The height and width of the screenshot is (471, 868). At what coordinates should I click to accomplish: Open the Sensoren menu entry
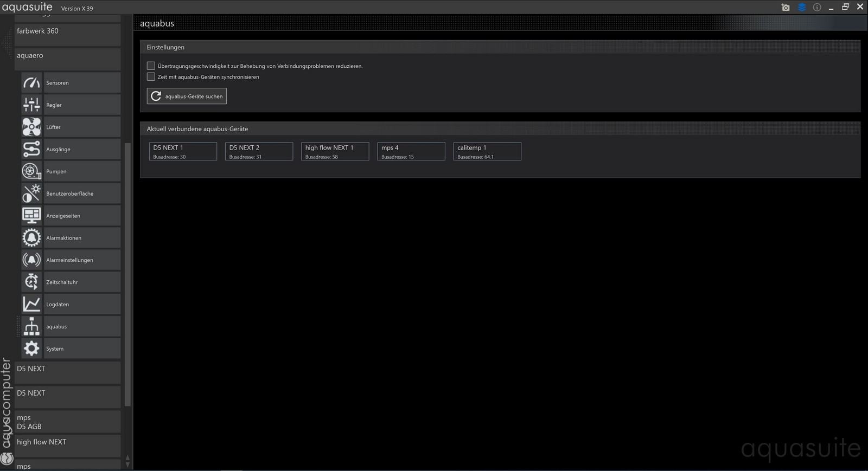82,83
